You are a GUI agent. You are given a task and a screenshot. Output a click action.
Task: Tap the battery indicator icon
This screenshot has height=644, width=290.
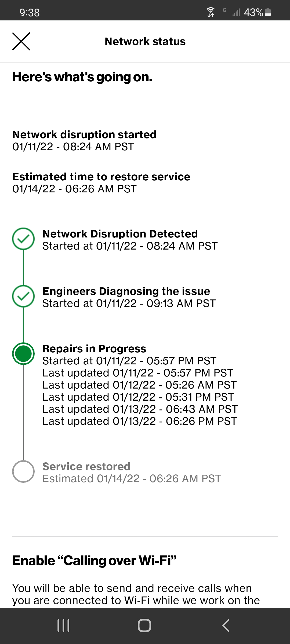[x=268, y=12]
